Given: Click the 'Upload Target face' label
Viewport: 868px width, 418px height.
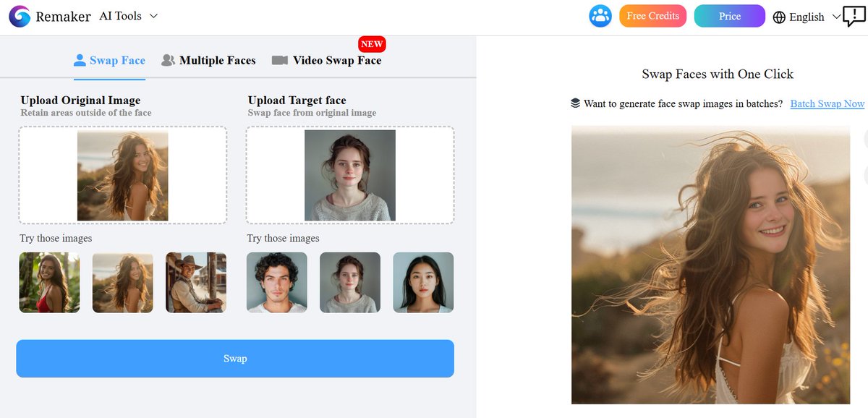Looking at the screenshot, I should point(297,100).
